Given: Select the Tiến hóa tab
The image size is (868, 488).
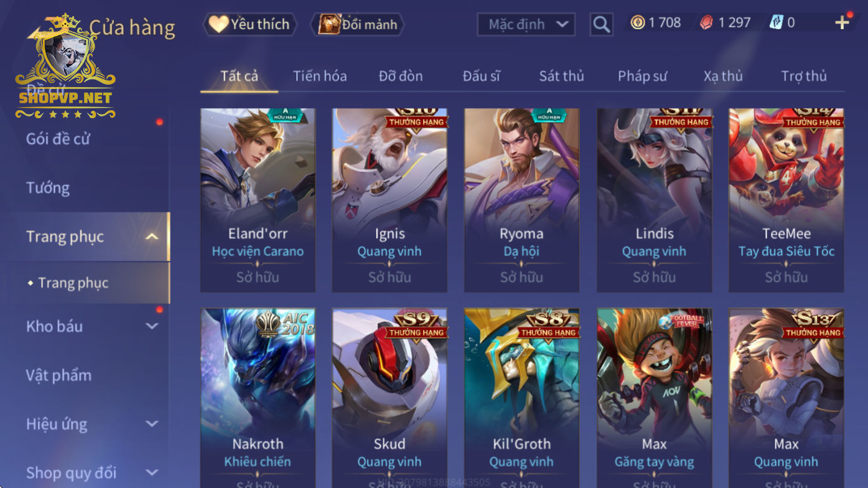Looking at the screenshot, I should click(x=320, y=76).
